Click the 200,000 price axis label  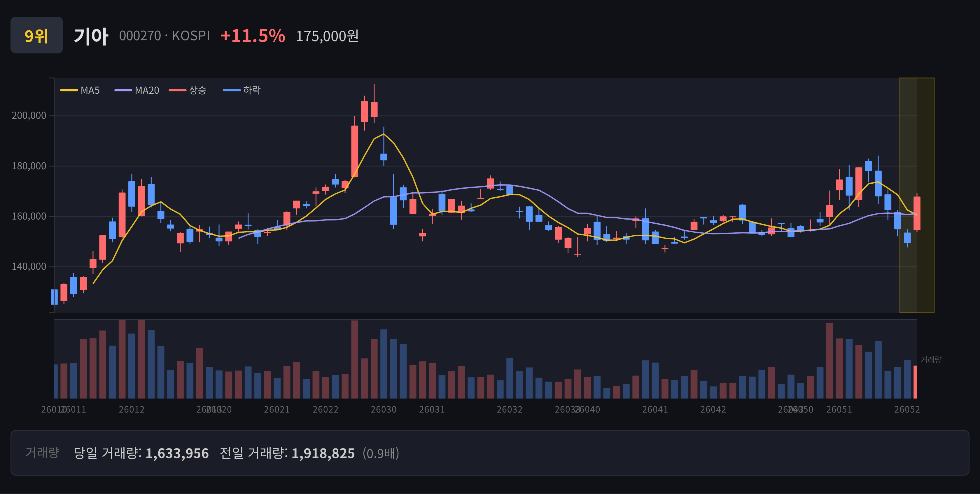point(29,115)
